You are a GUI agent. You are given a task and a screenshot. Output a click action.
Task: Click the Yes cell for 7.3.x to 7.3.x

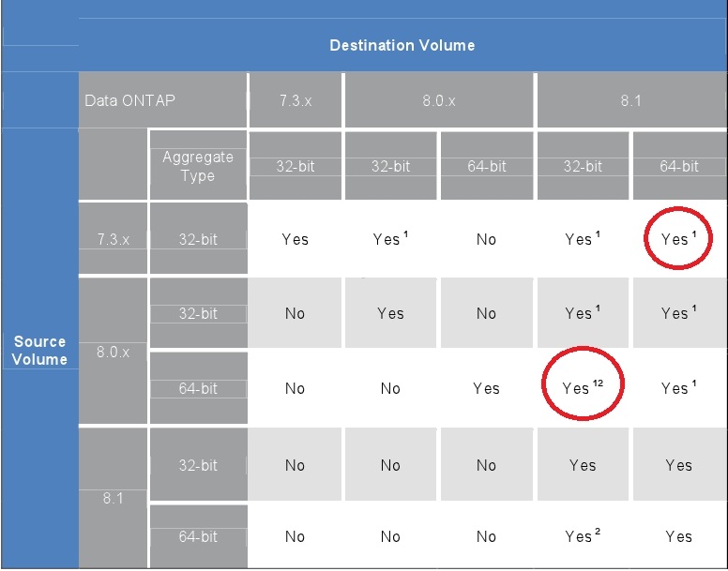[x=296, y=239]
